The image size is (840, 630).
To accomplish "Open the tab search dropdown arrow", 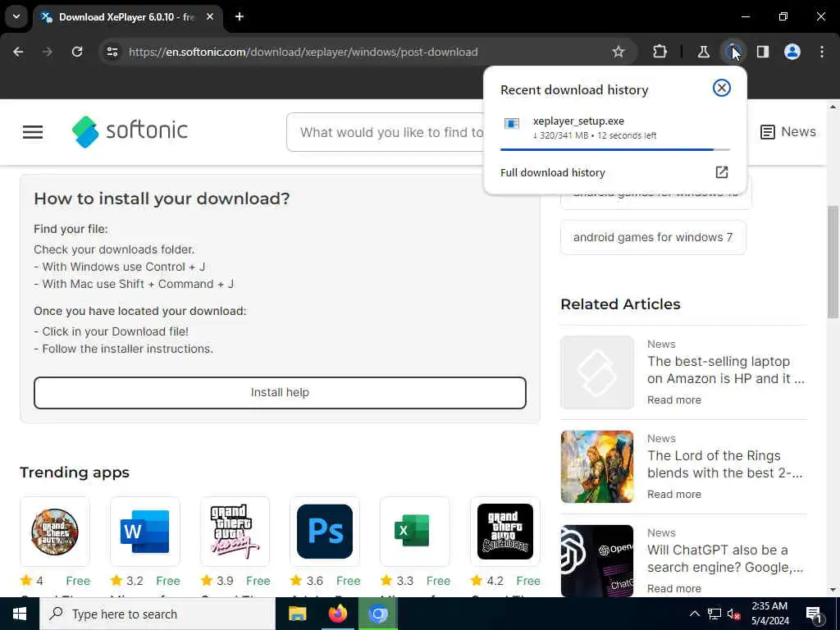I will pyautogui.click(x=16, y=16).
